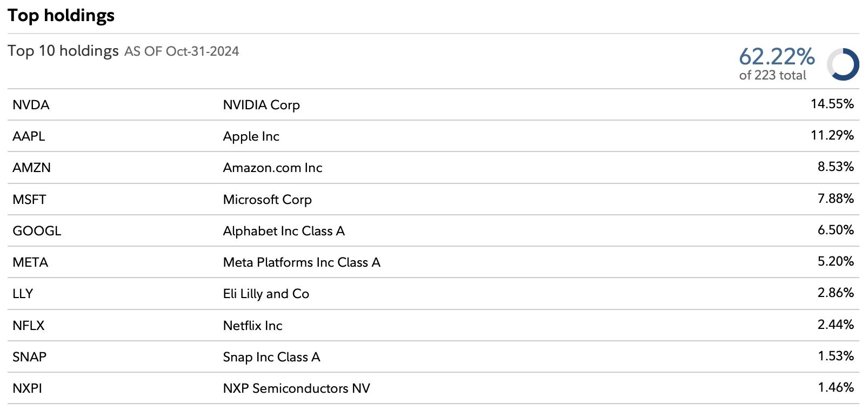This screenshot has width=868, height=409.
Task: Select NVIDIA 14.55% weight value
Action: tap(832, 104)
